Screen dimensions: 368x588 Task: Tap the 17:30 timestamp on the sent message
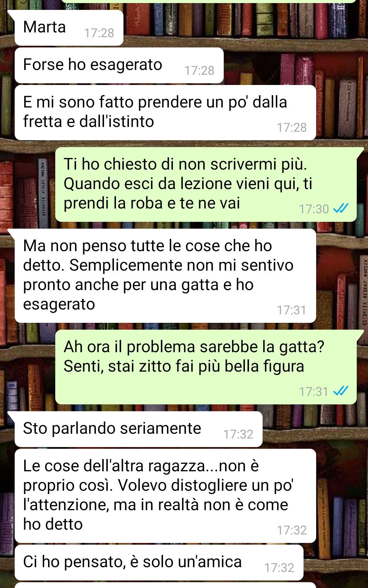[x=314, y=209]
